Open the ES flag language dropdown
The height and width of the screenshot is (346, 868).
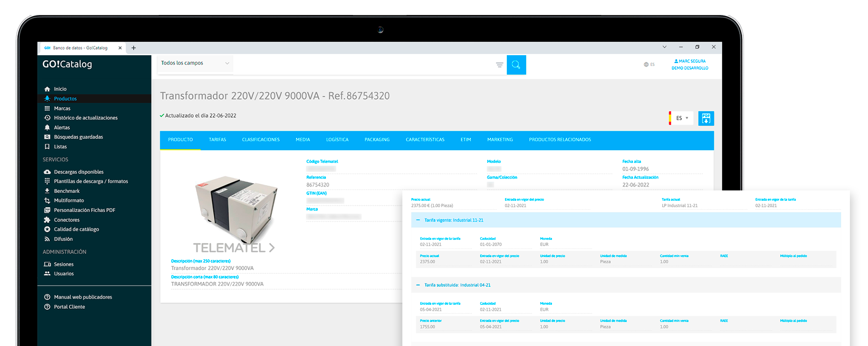[x=681, y=118]
